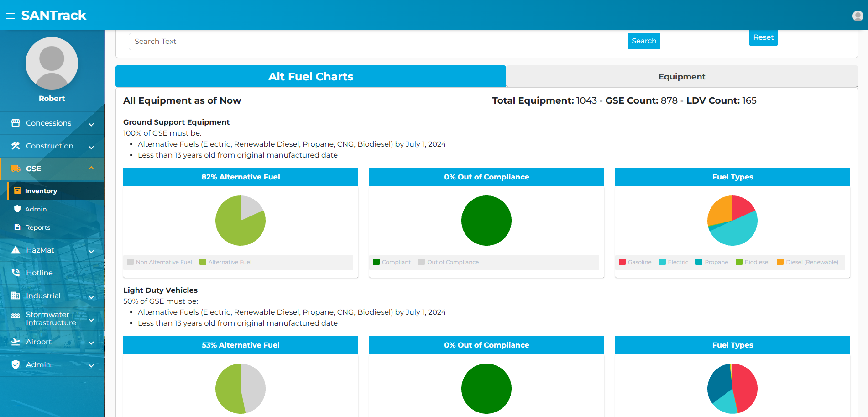
Task: Click the Industrial building icon
Action: pos(16,296)
